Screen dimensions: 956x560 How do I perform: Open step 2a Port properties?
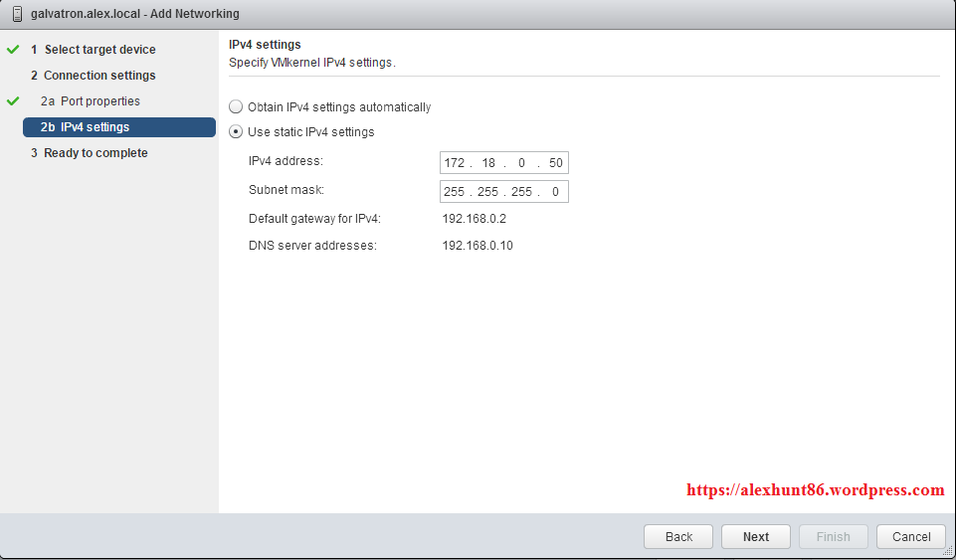[91, 101]
